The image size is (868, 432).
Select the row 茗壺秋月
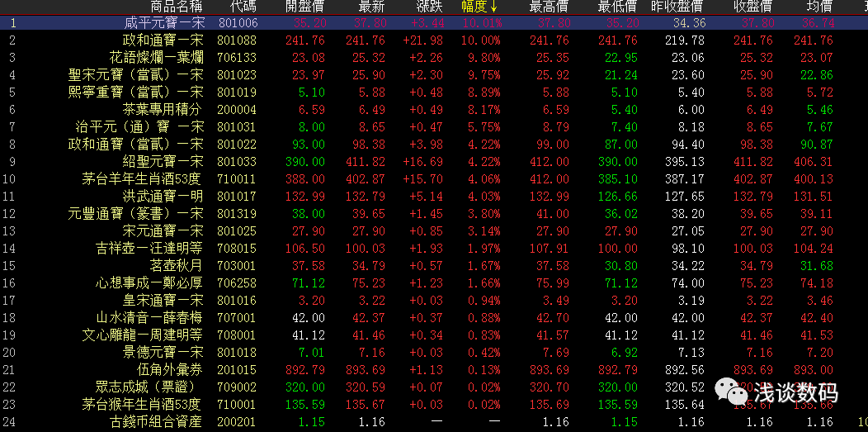(434, 265)
